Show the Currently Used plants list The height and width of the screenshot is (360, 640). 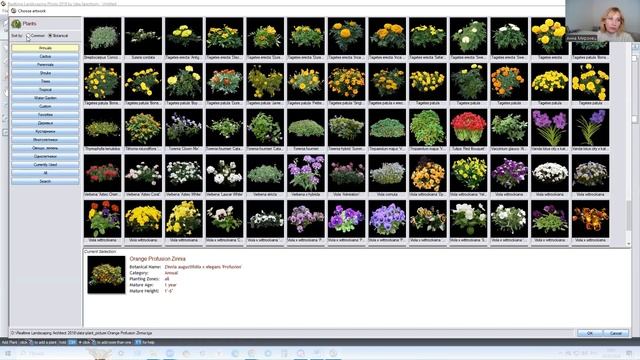pos(45,165)
